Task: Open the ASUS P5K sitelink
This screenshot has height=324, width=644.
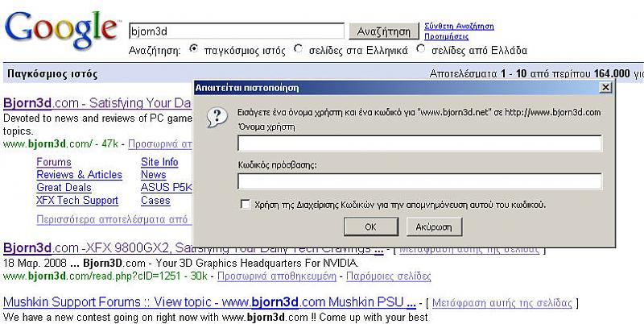Action: [x=167, y=188]
